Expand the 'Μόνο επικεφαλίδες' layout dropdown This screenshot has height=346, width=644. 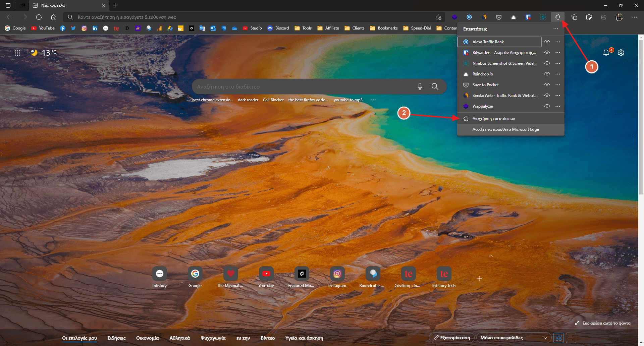[x=514, y=338]
